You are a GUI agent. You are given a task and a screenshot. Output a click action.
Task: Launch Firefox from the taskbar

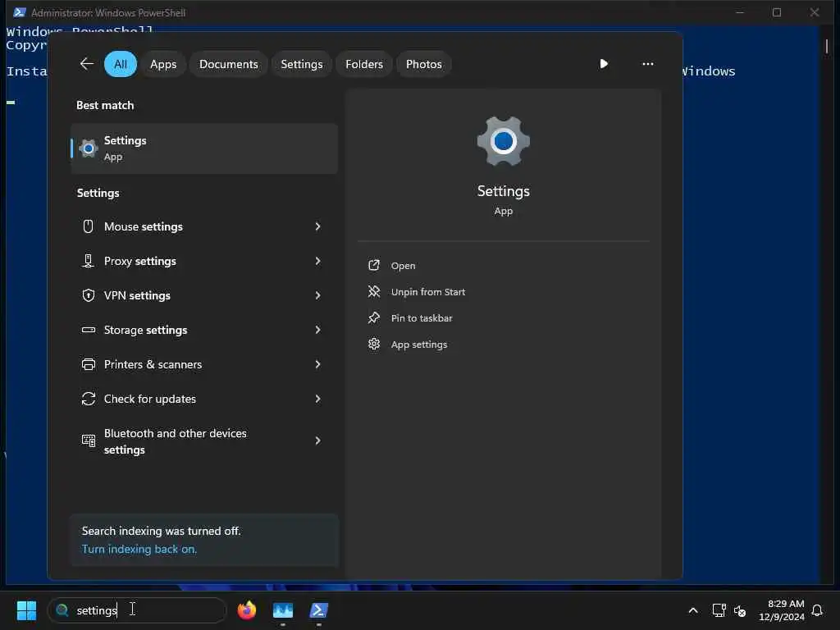(247, 610)
